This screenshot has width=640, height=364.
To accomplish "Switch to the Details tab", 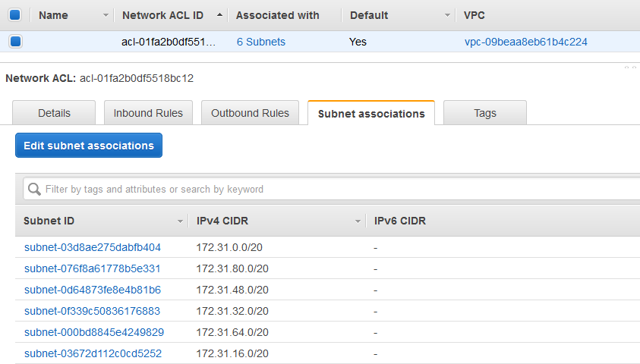I will coord(54,113).
